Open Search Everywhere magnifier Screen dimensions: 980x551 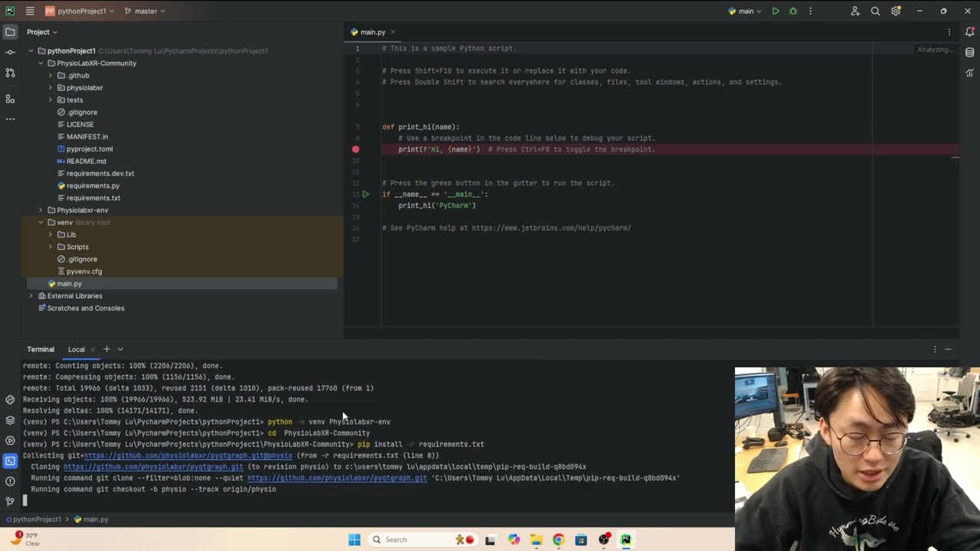875,11
